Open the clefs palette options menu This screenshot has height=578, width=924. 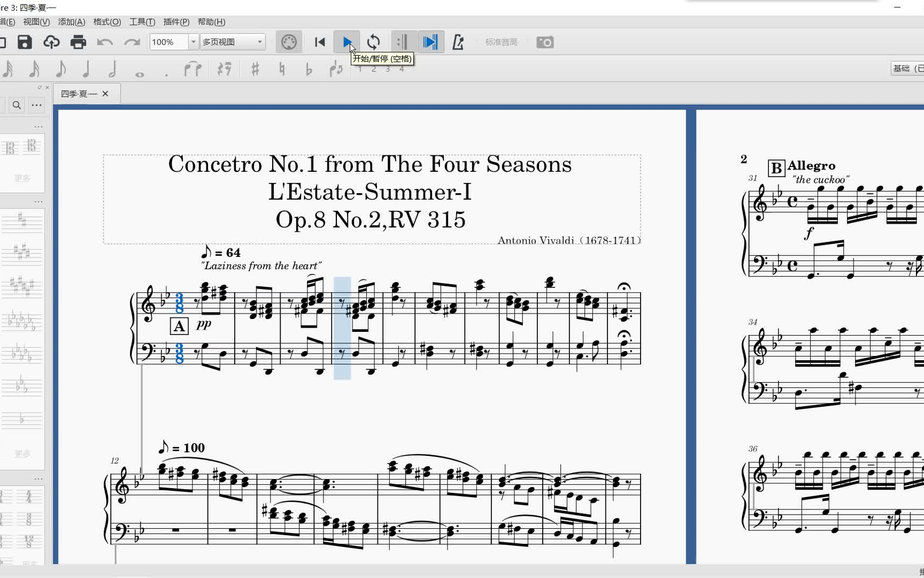[x=38, y=127]
